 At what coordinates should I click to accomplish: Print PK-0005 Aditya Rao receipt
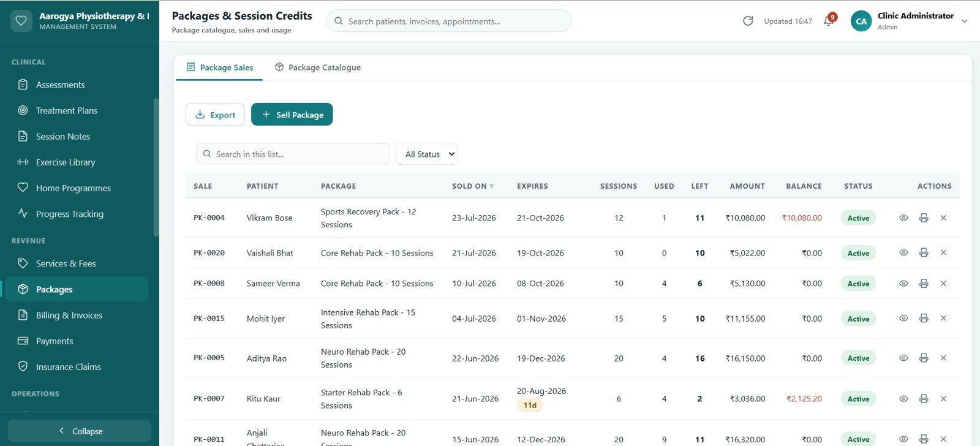[x=924, y=358]
